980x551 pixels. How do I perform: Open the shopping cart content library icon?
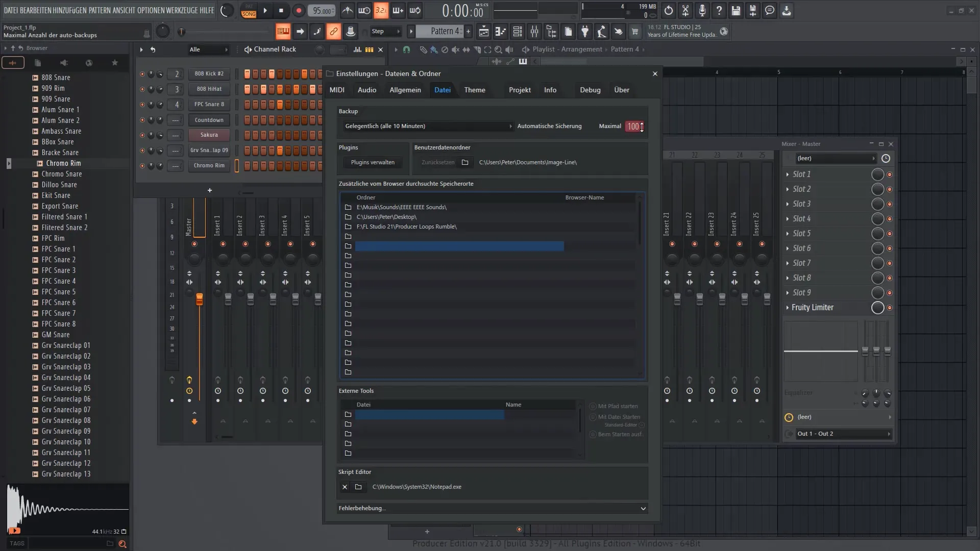click(635, 32)
